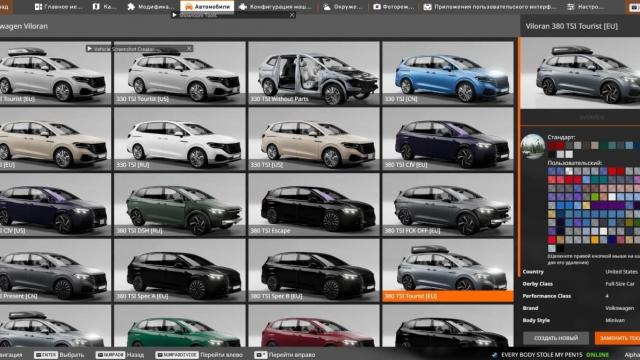The image size is (640, 360).
Task: Select the 380 TSI CIV [EU] car
Action: [x=448, y=139]
